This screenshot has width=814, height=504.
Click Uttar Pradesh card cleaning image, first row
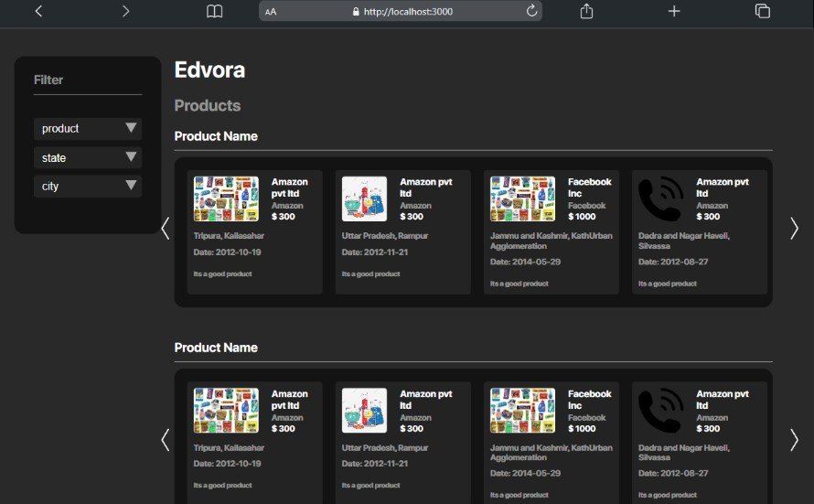point(364,198)
